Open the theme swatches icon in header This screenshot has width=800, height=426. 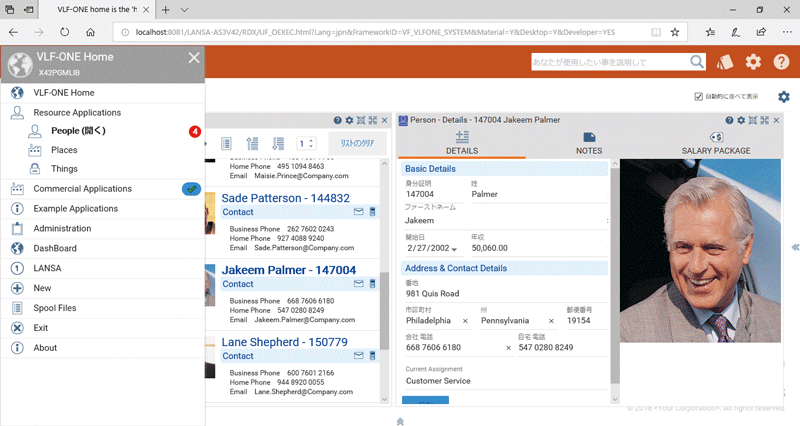(725, 62)
